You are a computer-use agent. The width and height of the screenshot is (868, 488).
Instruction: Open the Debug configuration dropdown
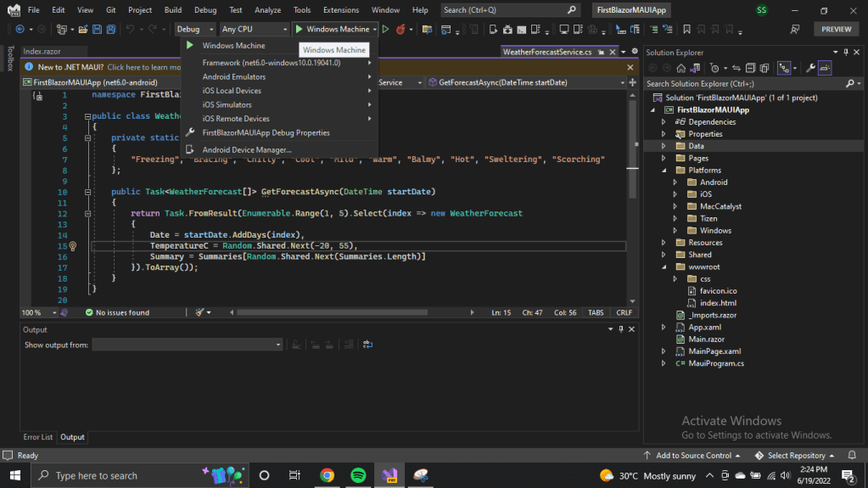point(194,29)
